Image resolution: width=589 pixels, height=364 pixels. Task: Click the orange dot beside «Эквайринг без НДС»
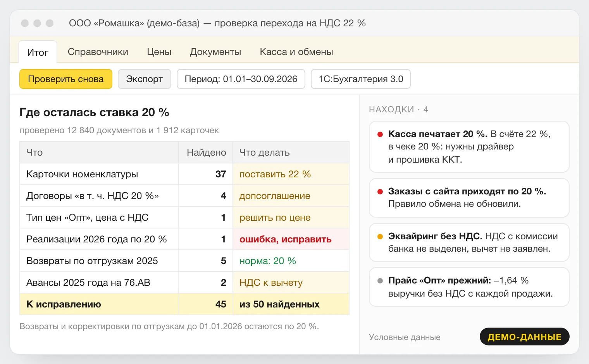point(380,237)
